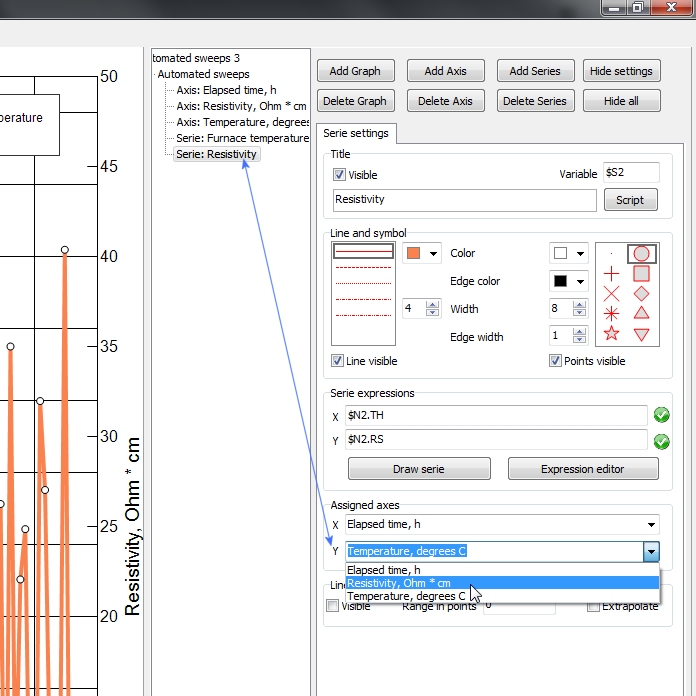Select the down triangle point symbol

641,334
